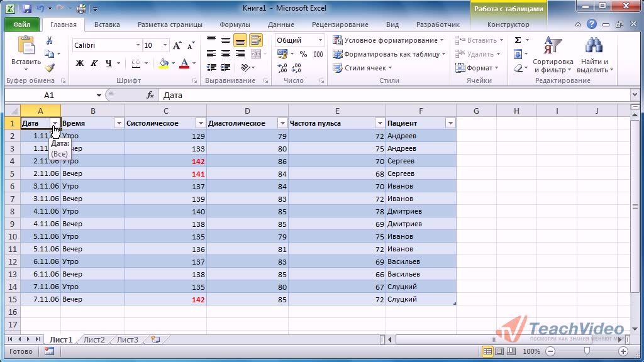Toggle Italic (К) formatting
Screen dimensions: 644x362
click(94, 63)
